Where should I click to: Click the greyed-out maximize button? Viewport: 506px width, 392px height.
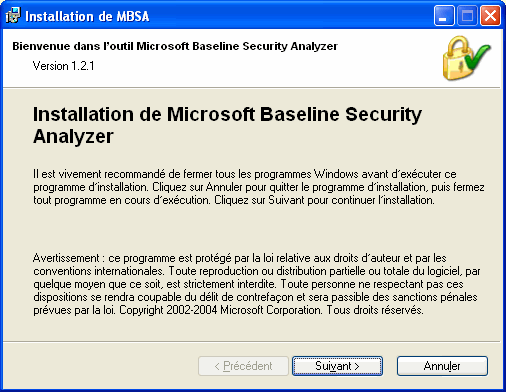point(467,16)
